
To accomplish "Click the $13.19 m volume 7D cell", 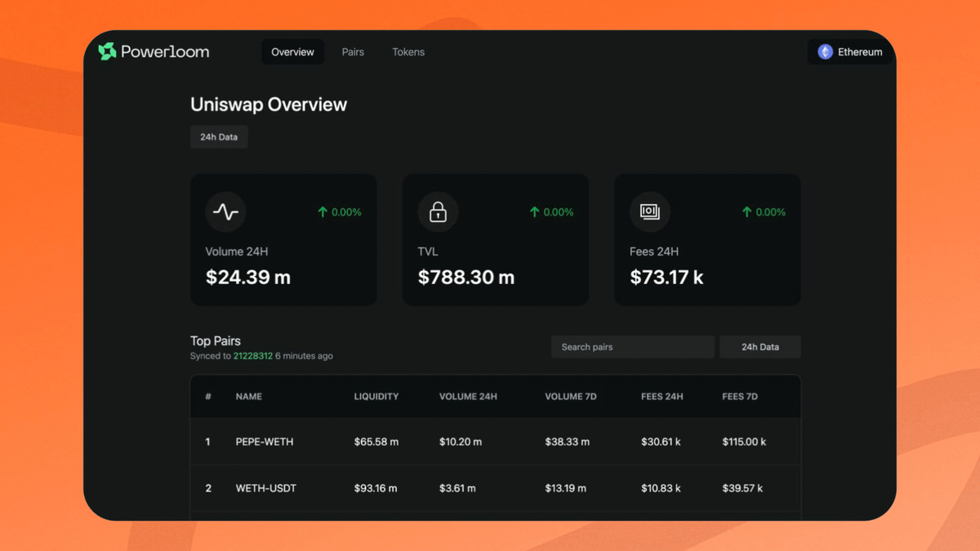I will 566,488.
